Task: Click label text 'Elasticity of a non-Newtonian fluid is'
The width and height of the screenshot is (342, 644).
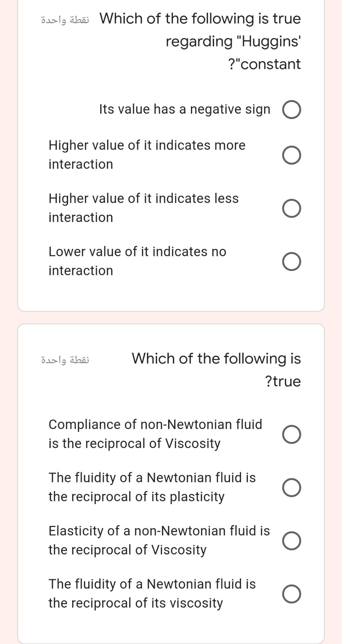Action: [159, 540]
